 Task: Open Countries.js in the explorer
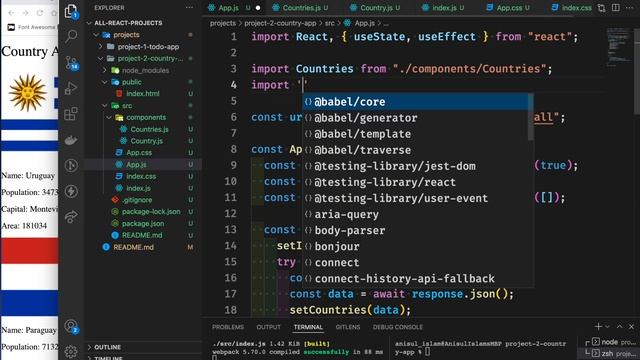(x=149, y=129)
